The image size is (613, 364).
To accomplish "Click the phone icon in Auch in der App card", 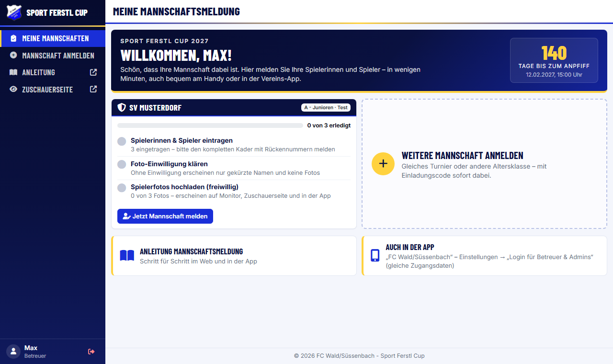I will click(x=375, y=256).
